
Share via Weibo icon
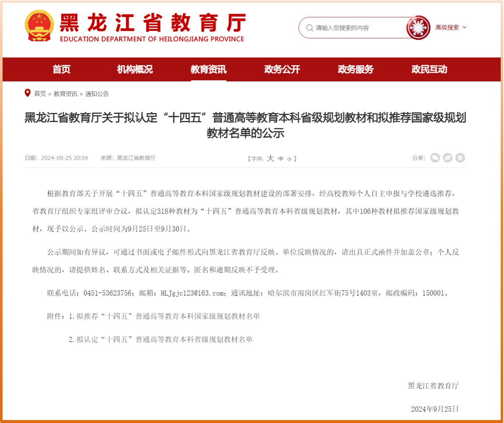pyautogui.click(x=448, y=158)
